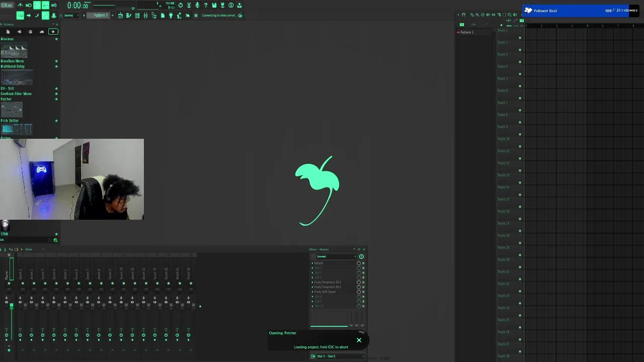Select MaxxBass Mono in browser
The width and height of the screenshot is (644, 362).
pos(12,61)
